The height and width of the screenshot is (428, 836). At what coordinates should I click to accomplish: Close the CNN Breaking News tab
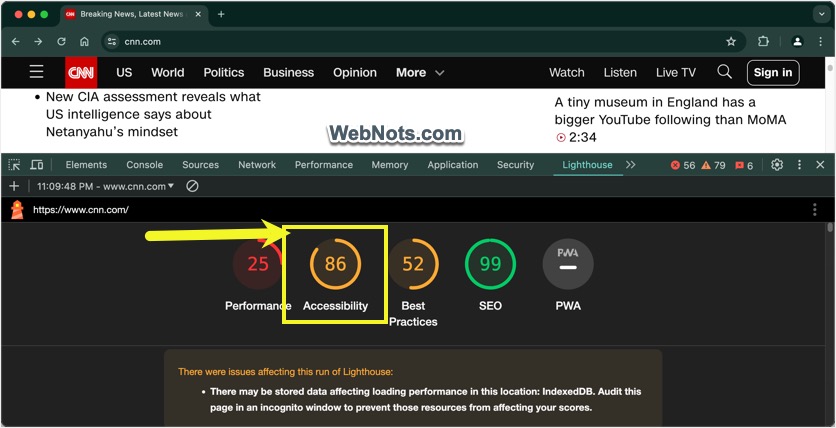click(x=198, y=14)
